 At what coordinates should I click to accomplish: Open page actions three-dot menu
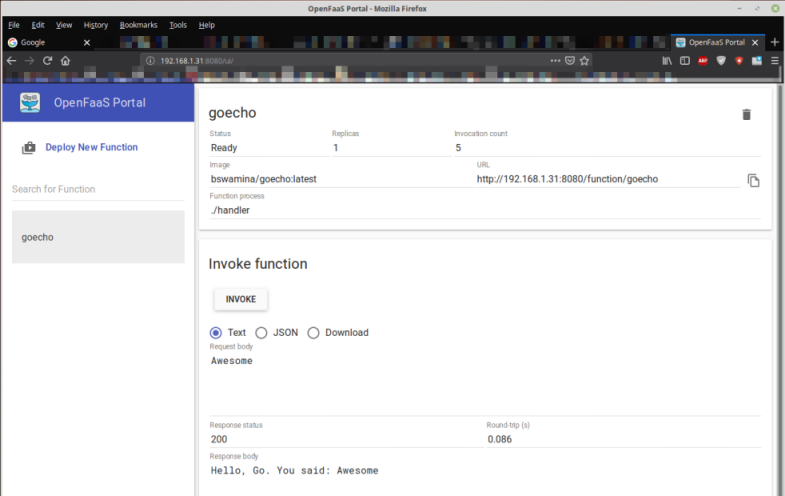(x=555, y=61)
